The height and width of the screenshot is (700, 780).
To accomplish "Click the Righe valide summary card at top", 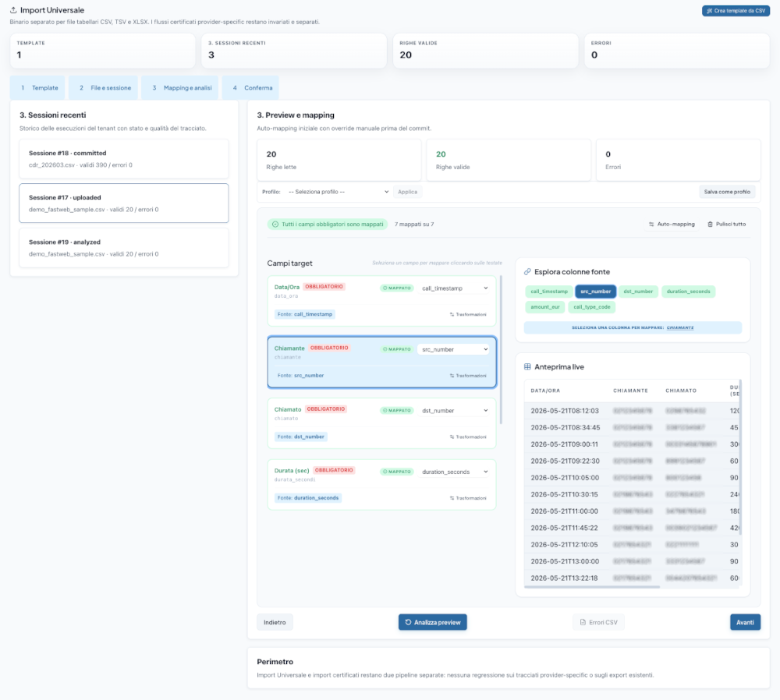I will [485, 51].
